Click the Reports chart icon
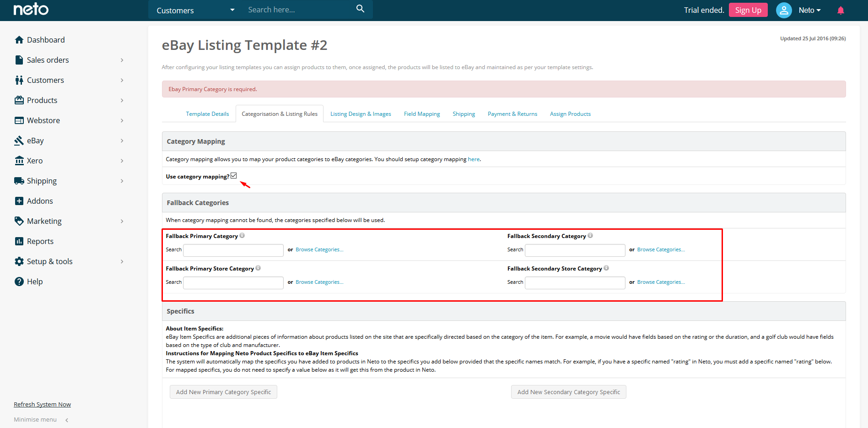 19,241
